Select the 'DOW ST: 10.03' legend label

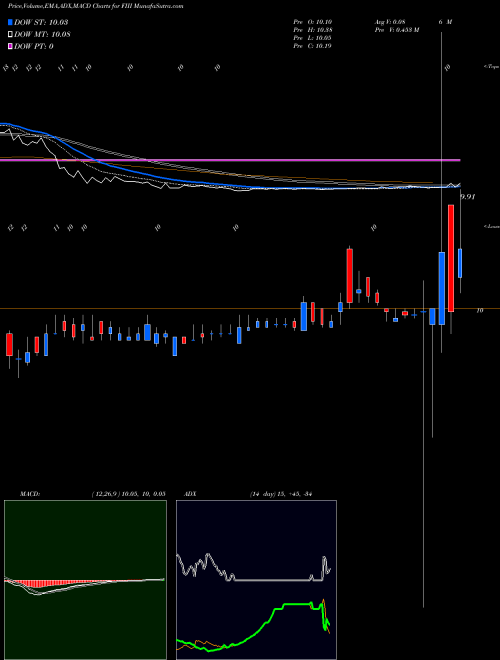pyautogui.click(x=41, y=22)
